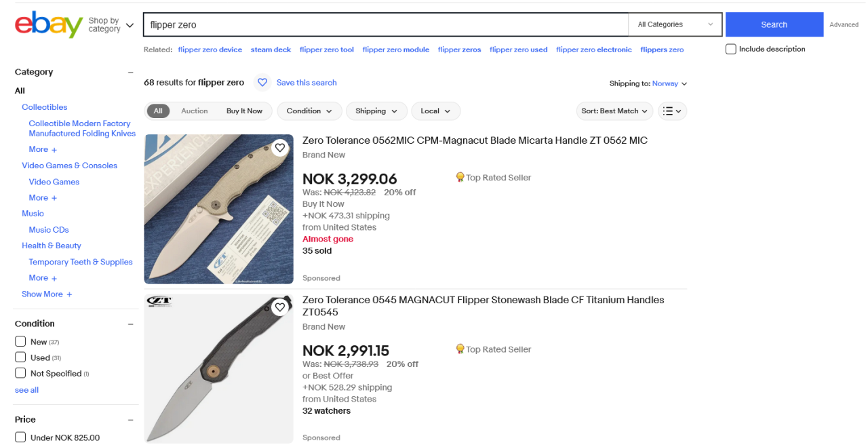Add the ZT0545 listing to watchlist via heart icon

280,307
